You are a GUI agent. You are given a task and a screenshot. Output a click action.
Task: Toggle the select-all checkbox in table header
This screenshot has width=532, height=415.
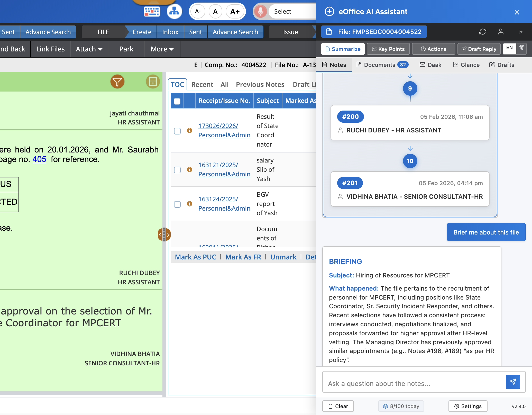(177, 101)
